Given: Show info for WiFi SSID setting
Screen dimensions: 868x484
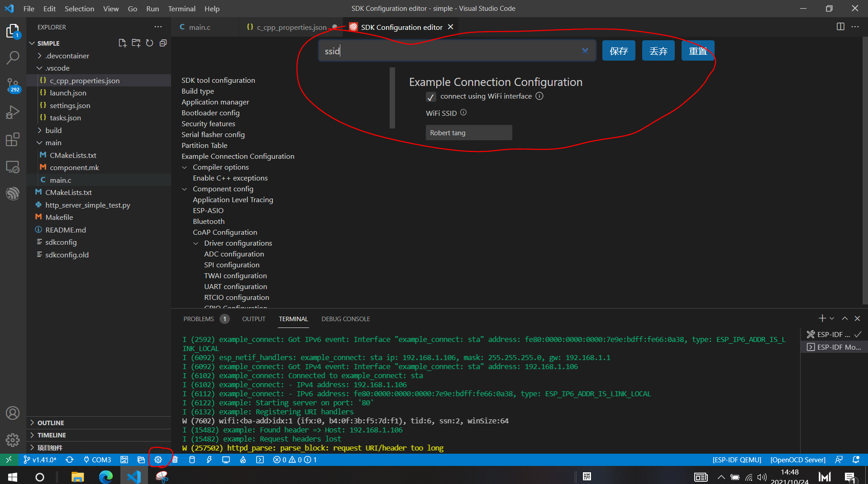Looking at the screenshot, I should pos(463,113).
